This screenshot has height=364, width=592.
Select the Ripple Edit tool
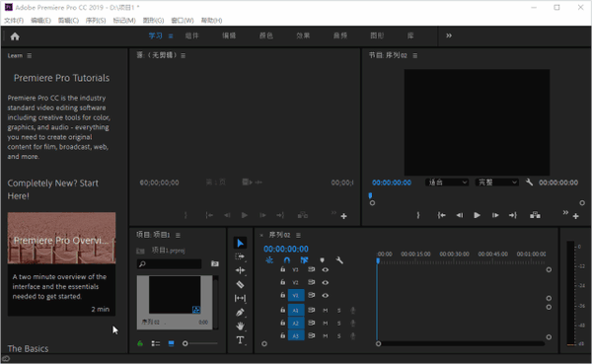click(x=240, y=270)
